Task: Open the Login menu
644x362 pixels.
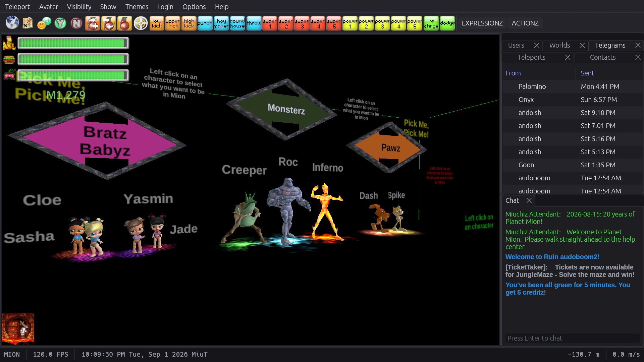Action: click(165, 7)
